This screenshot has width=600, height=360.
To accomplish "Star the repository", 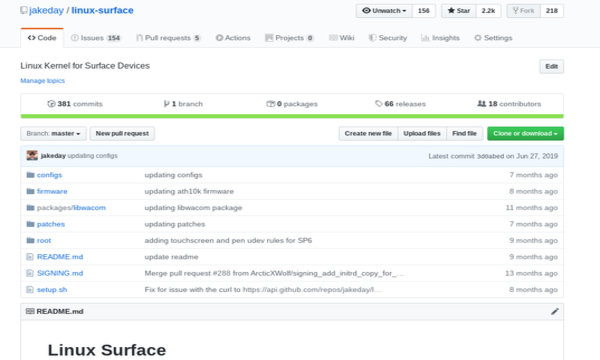I will point(459,11).
